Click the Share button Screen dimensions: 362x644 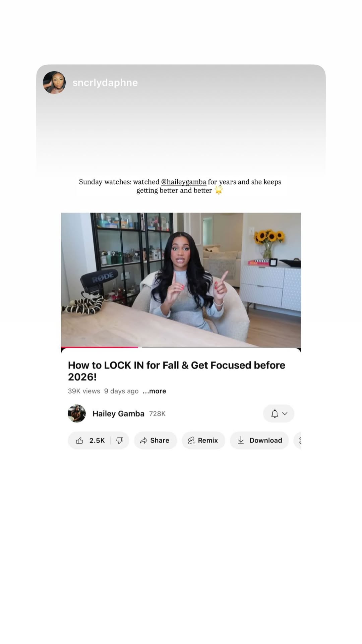156,440
